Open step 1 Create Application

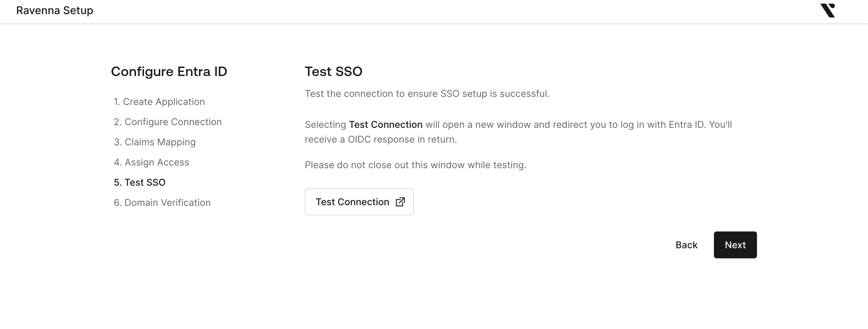pyautogui.click(x=159, y=102)
